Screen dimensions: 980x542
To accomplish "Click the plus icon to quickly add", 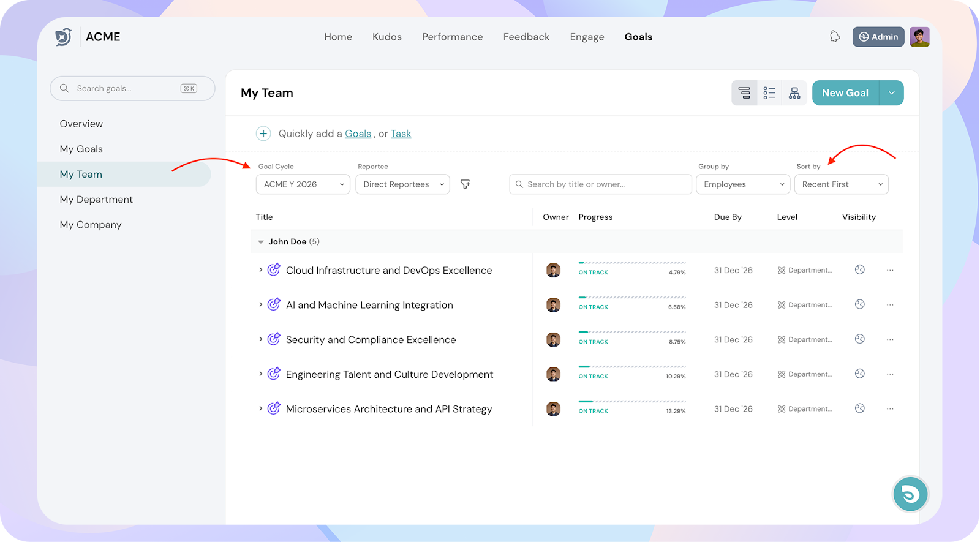I will (263, 134).
